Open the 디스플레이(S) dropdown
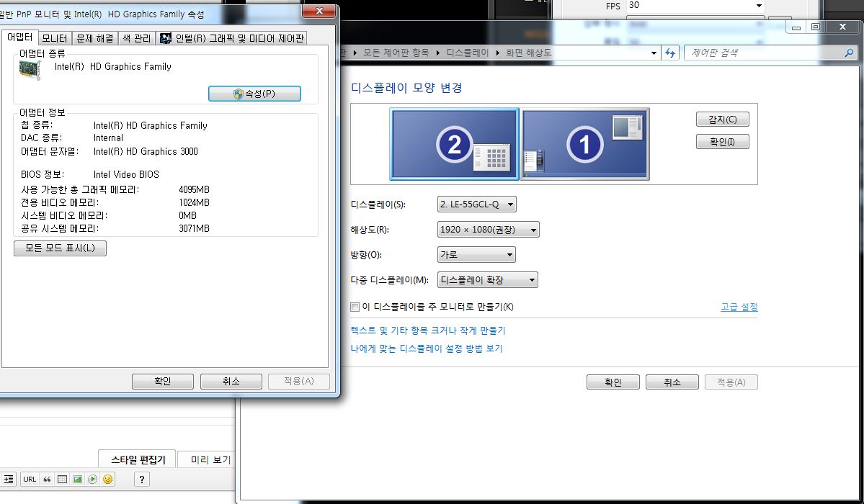This screenshot has height=504, width=864. pyautogui.click(x=476, y=204)
